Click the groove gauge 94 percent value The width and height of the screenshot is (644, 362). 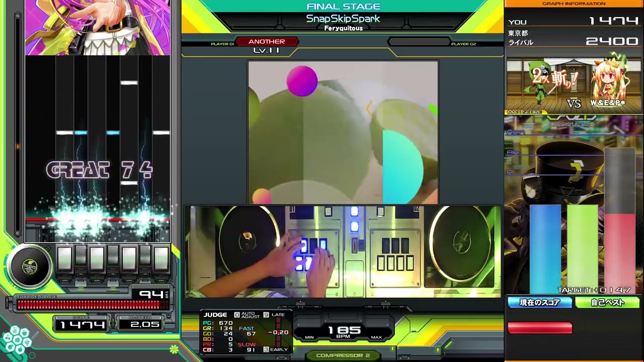151,294
